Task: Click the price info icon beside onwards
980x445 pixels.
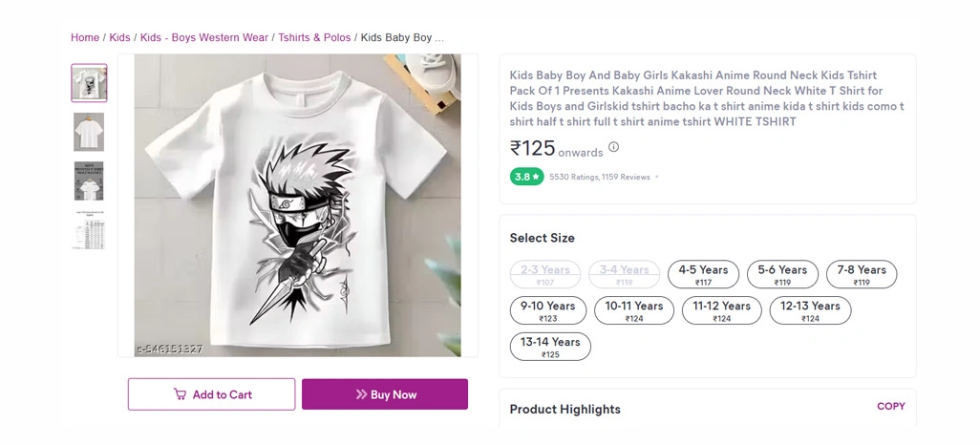Action: click(614, 147)
